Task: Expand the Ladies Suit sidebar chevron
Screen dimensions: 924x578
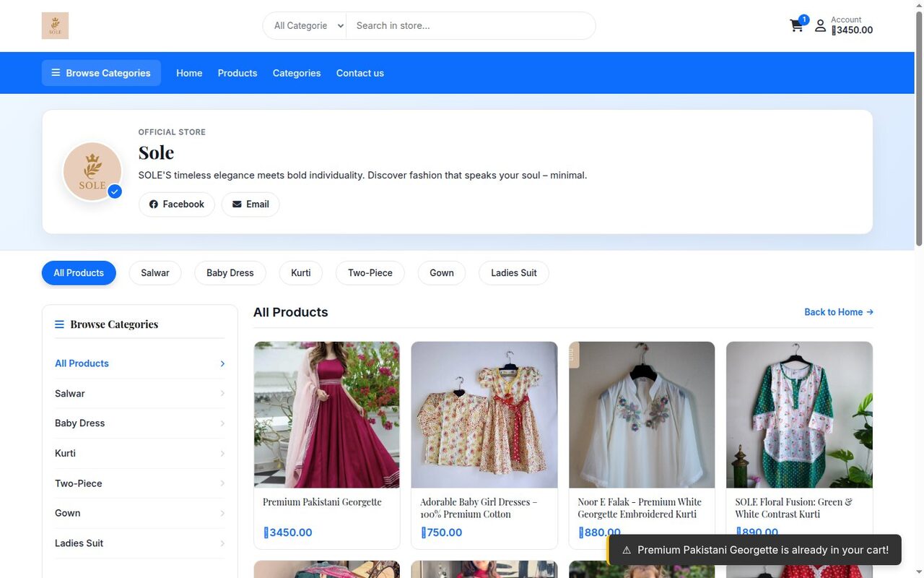Action: pyautogui.click(x=222, y=543)
